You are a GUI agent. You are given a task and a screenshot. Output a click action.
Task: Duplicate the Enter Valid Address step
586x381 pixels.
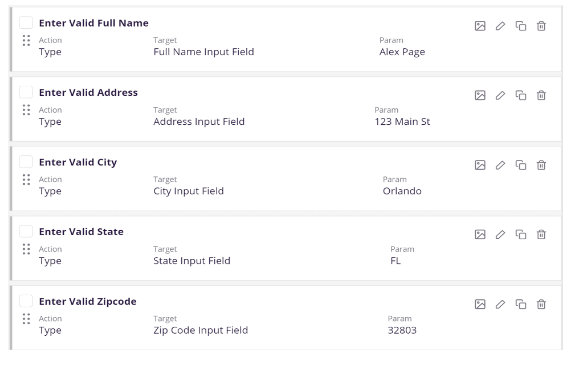[x=521, y=95]
